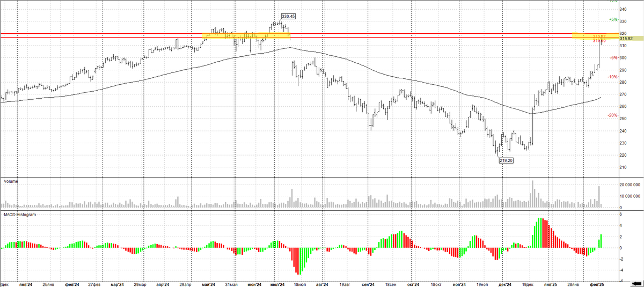Click the 270 price axis value
Image resolution: width=644 pixels, height=287 pixels.
point(623,94)
